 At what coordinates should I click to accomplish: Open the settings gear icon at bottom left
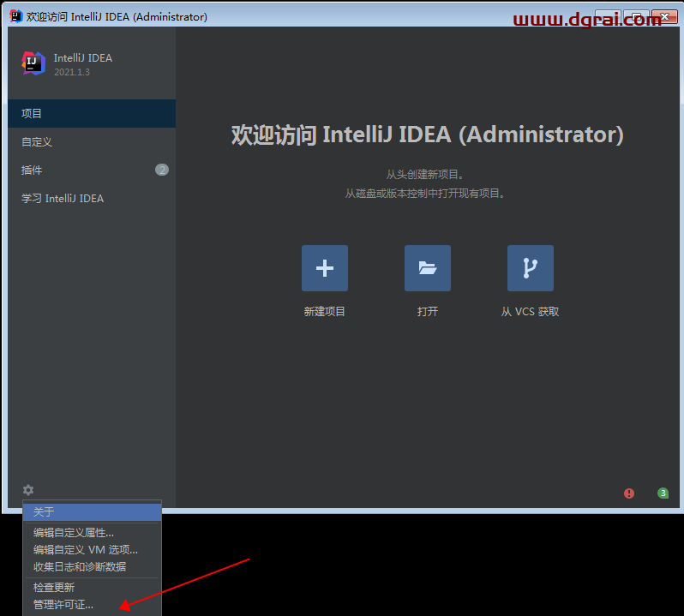pos(28,490)
